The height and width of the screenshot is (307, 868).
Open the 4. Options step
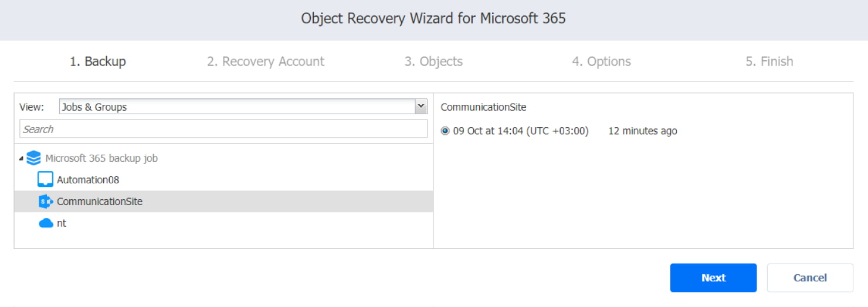[601, 62]
